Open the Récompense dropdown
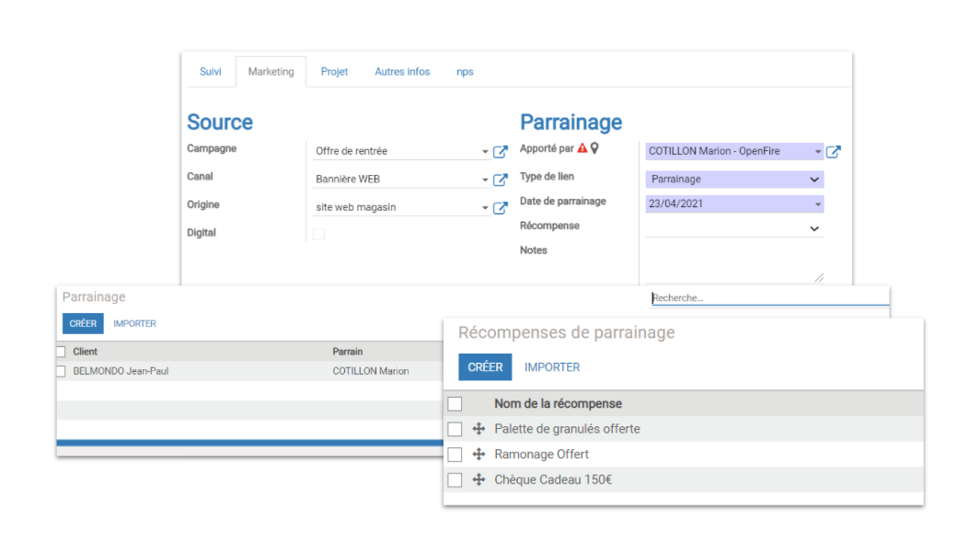980x545 pixels. 734,228
